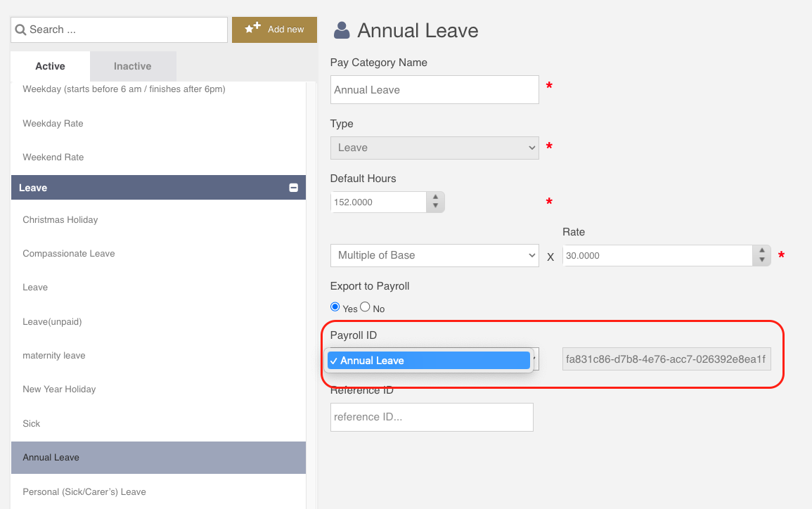Viewport: 812px width, 509px height.
Task: Open the Multiple of Base dropdown
Action: coord(434,255)
